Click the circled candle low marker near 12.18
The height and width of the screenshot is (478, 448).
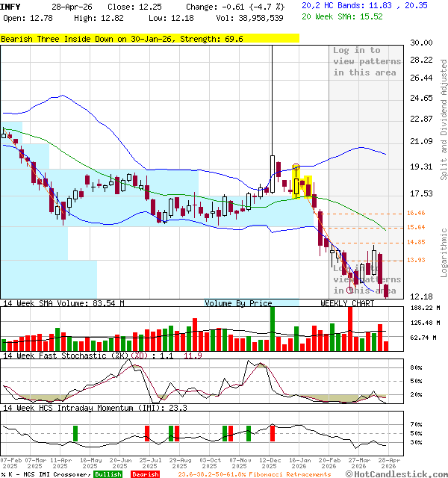click(350, 290)
